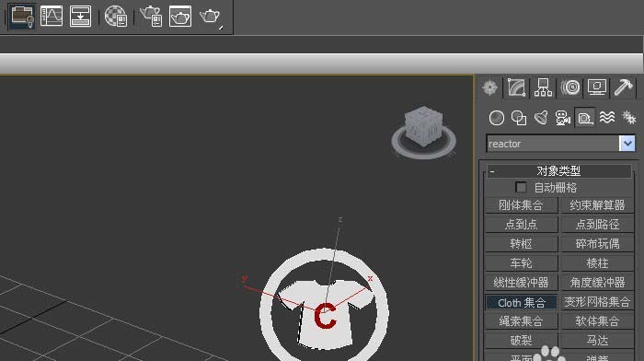Viewport: 644px width, 361px height.
Task: Click the 点到点 button
Action: point(521,225)
